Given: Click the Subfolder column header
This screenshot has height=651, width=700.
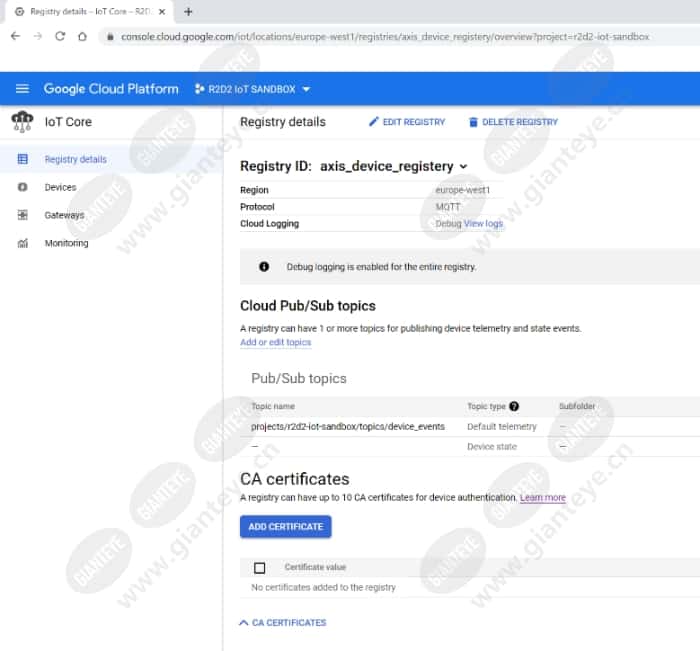Looking at the screenshot, I should pyautogui.click(x=577, y=406).
